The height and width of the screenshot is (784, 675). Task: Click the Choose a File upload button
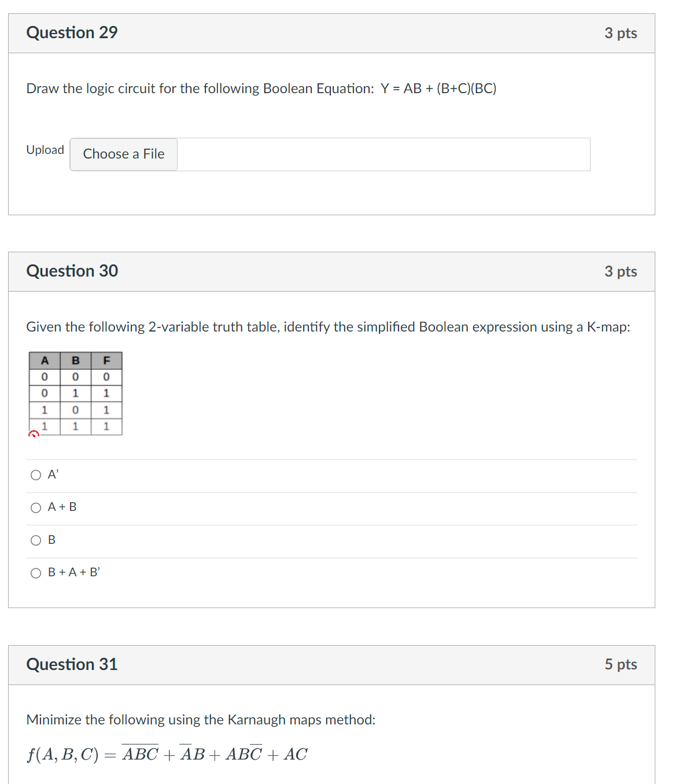[x=123, y=154]
